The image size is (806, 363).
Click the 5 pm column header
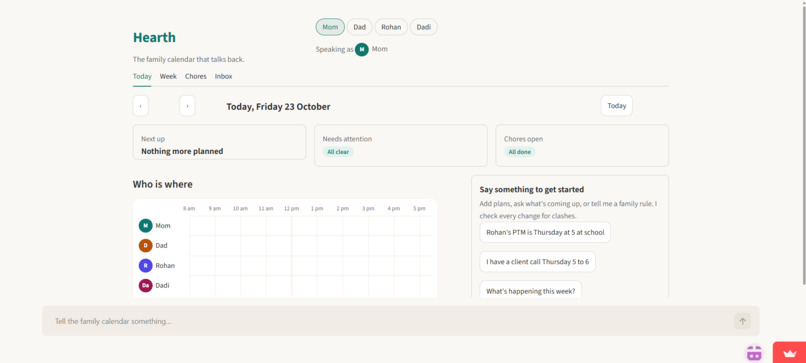tap(419, 209)
